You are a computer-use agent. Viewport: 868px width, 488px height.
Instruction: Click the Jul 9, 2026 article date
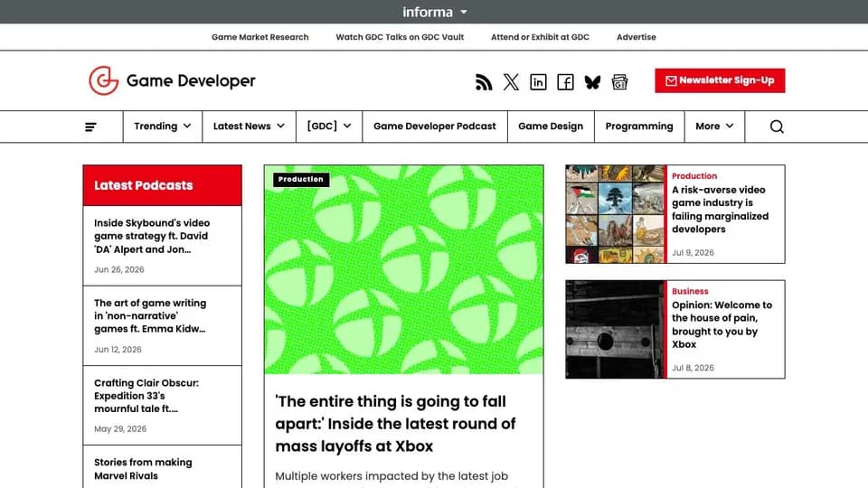click(x=693, y=252)
